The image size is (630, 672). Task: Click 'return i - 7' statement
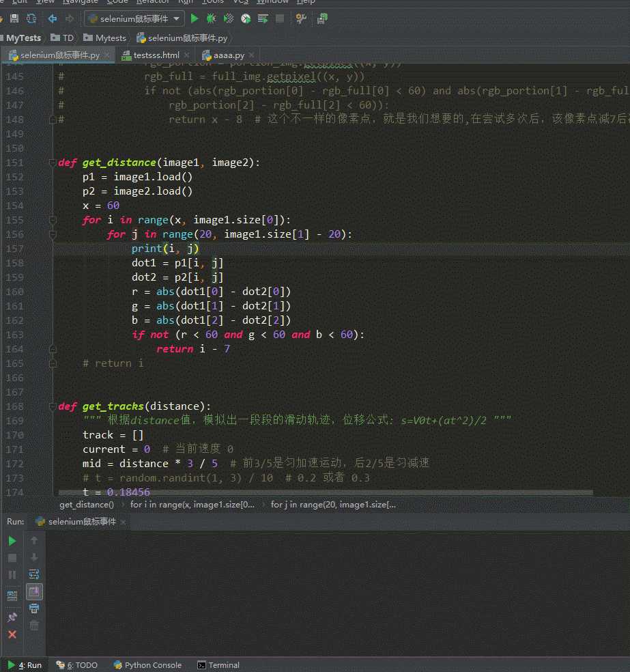[x=192, y=349]
